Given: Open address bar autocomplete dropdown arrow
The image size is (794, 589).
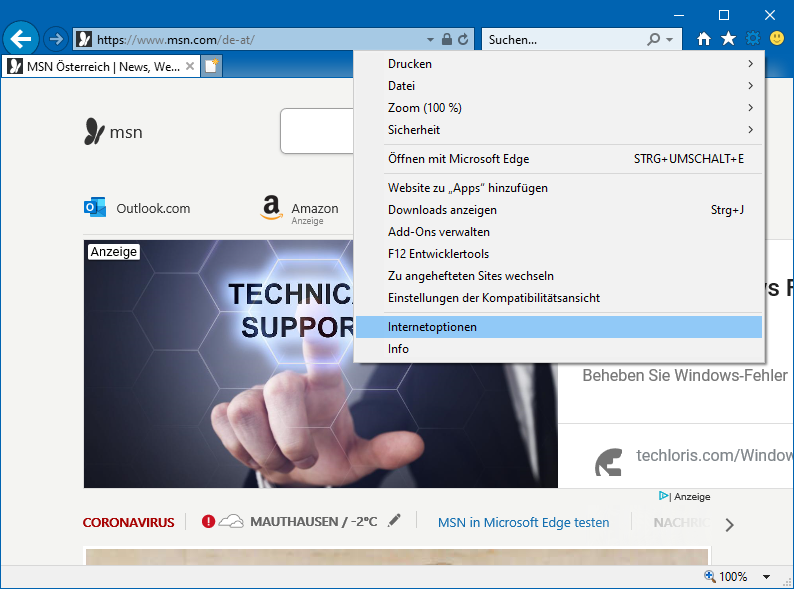Looking at the screenshot, I should click(430, 40).
